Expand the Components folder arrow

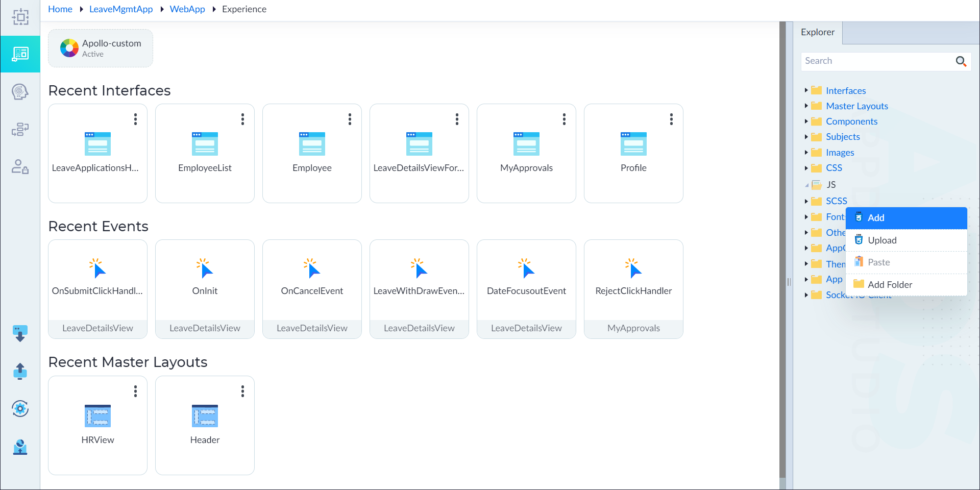(x=806, y=121)
